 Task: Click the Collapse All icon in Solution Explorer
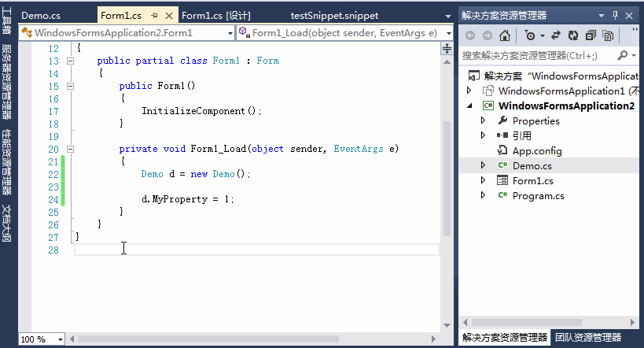(x=590, y=35)
